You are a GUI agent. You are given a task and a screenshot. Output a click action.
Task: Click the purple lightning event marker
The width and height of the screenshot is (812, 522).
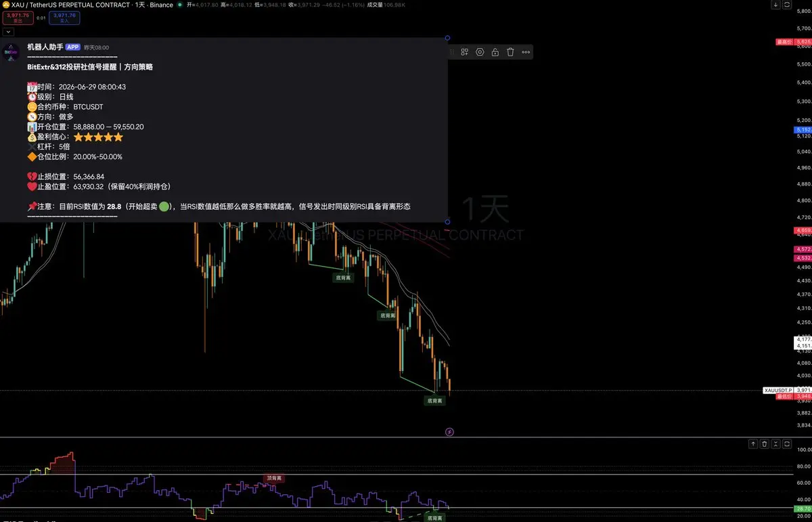point(449,431)
